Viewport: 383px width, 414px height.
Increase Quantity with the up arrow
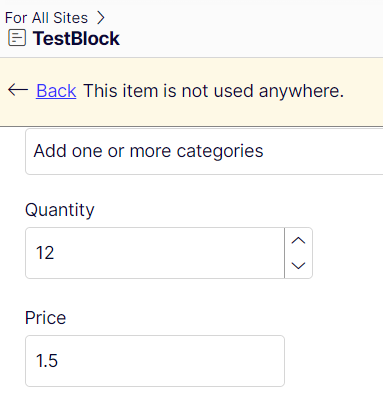(298, 241)
